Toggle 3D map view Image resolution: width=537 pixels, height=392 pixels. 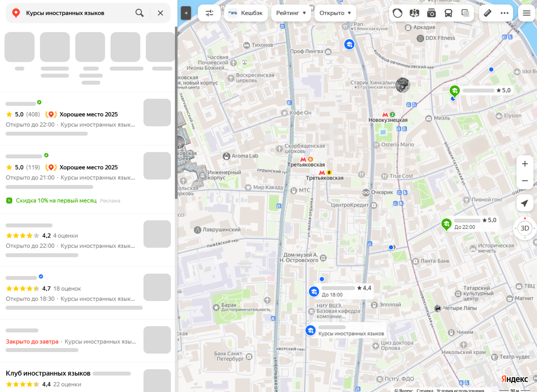[x=525, y=228]
